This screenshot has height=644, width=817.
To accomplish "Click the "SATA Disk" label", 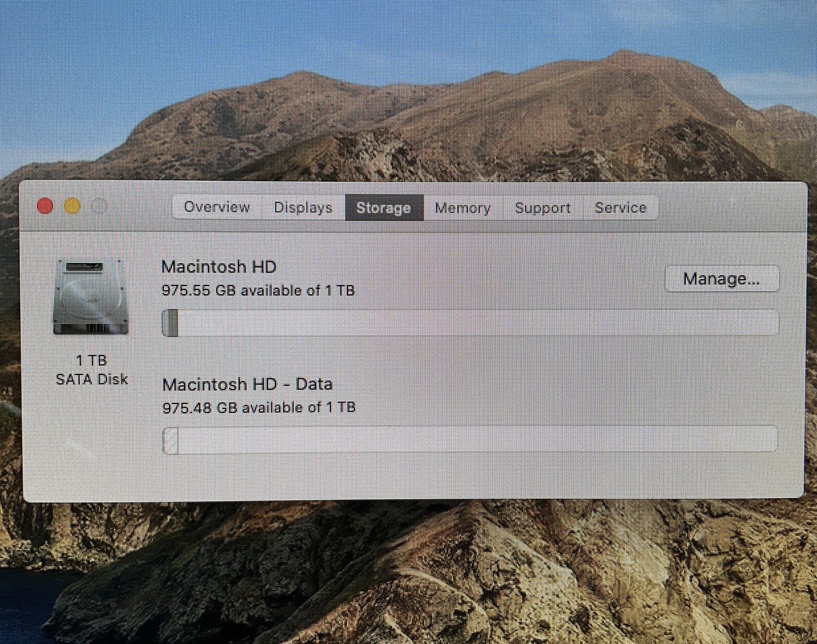I will 92,379.
